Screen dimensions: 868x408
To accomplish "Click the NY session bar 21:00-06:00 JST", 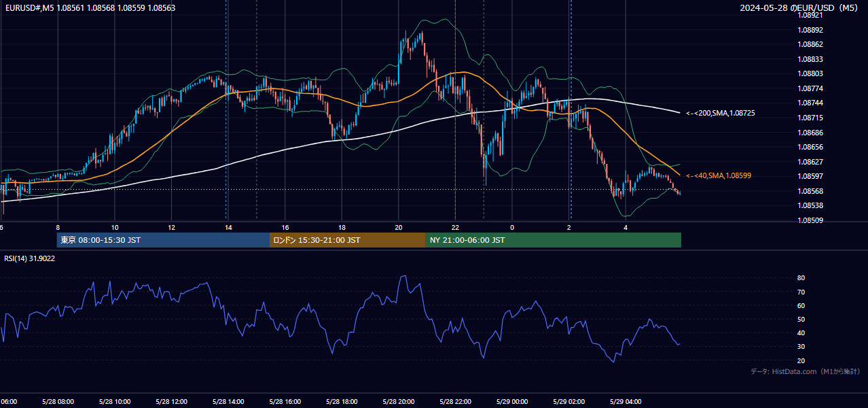I will coord(554,240).
